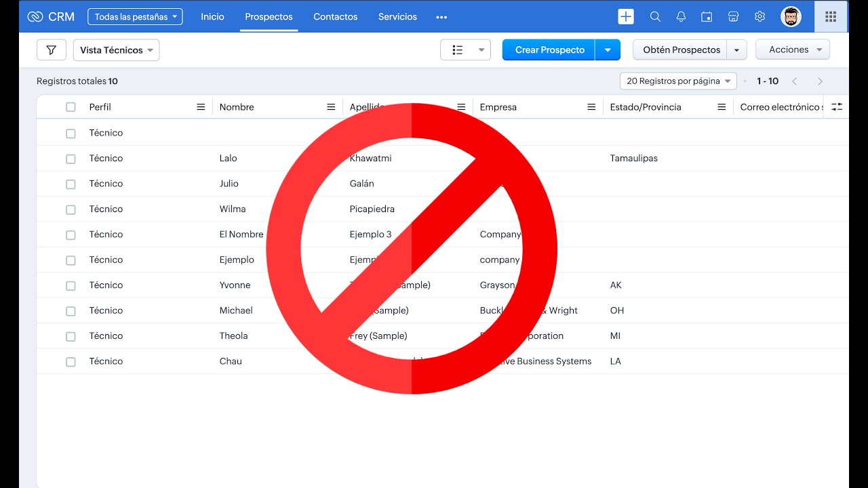The width and height of the screenshot is (868, 488).
Task: Sort by the Perfil column header
Action: click(x=100, y=107)
